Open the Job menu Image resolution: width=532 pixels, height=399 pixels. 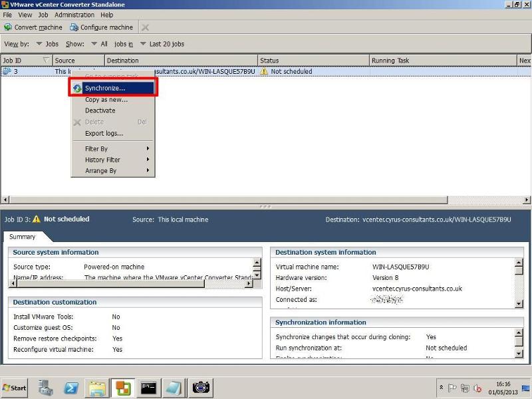coord(43,15)
